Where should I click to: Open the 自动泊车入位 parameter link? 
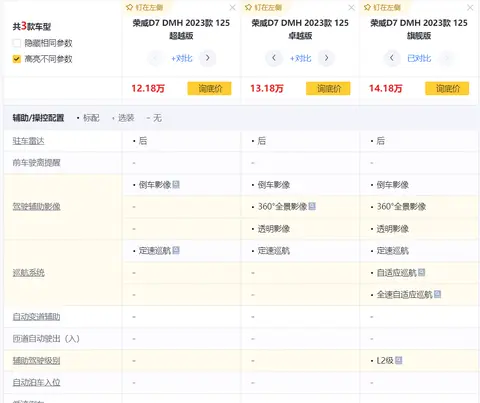click(36, 383)
